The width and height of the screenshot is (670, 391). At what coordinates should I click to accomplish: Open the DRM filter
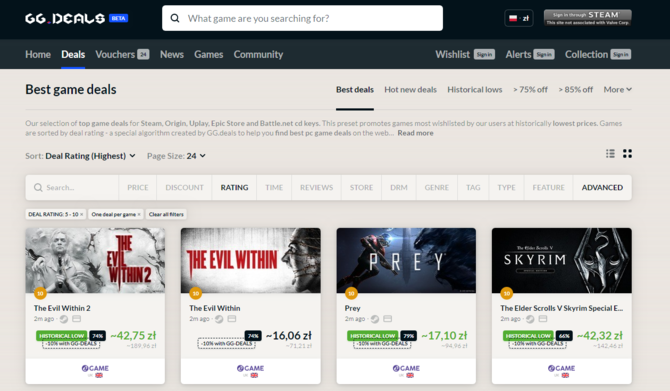[399, 188]
